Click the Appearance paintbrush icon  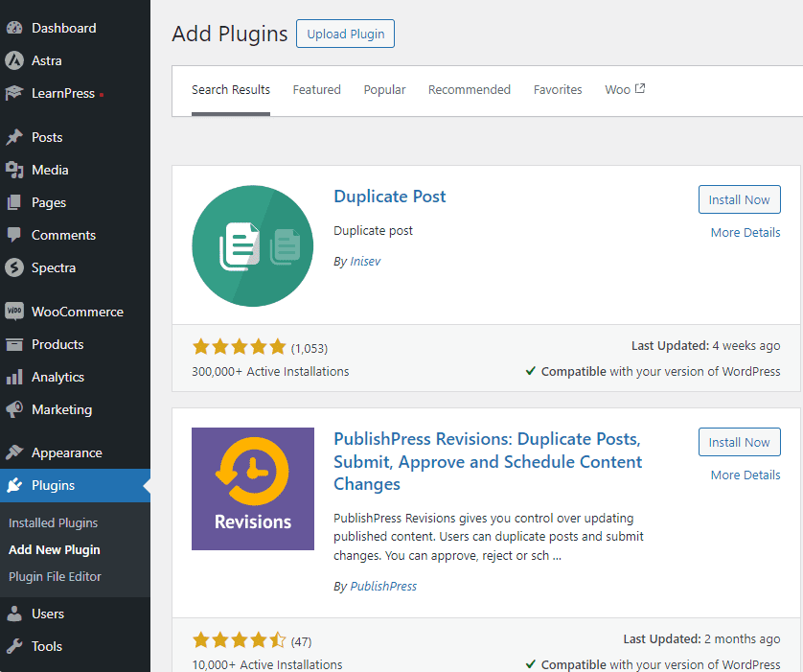click(14, 452)
